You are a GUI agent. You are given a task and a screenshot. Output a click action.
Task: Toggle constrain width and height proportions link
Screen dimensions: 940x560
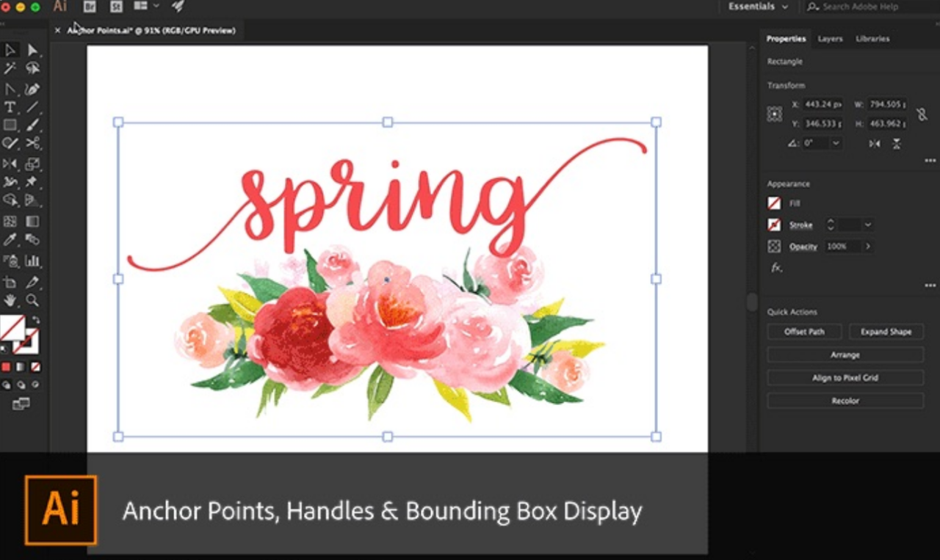(922, 114)
